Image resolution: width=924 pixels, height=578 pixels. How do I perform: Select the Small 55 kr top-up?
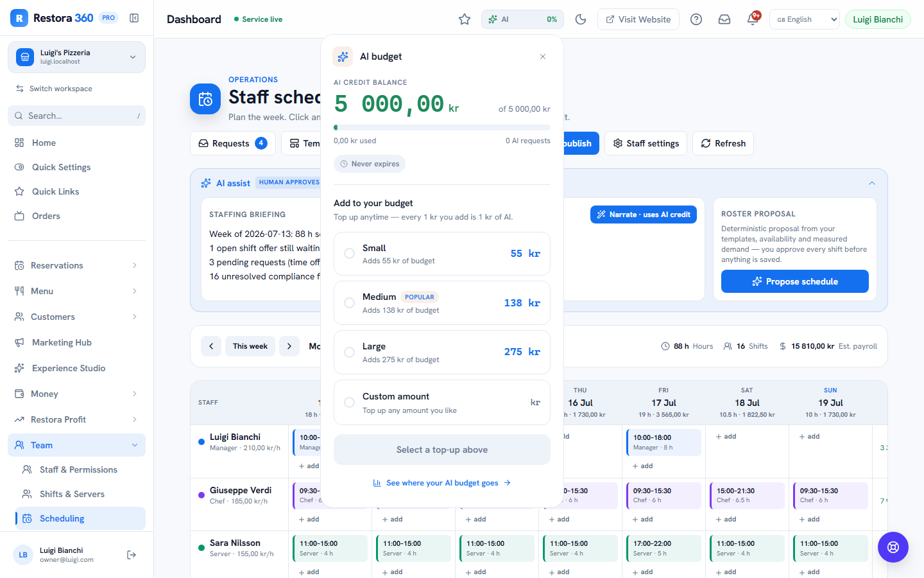pyautogui.click(x=442, y=254)
